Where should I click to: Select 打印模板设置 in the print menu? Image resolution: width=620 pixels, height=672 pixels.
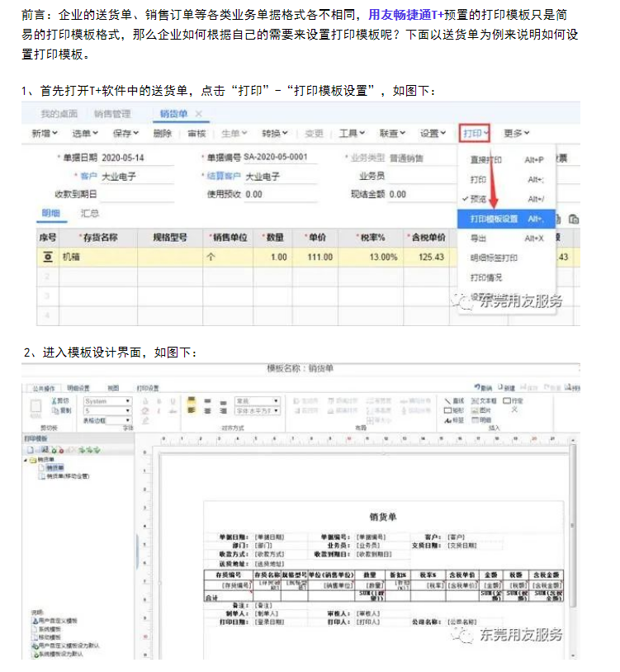pos(506,219)
